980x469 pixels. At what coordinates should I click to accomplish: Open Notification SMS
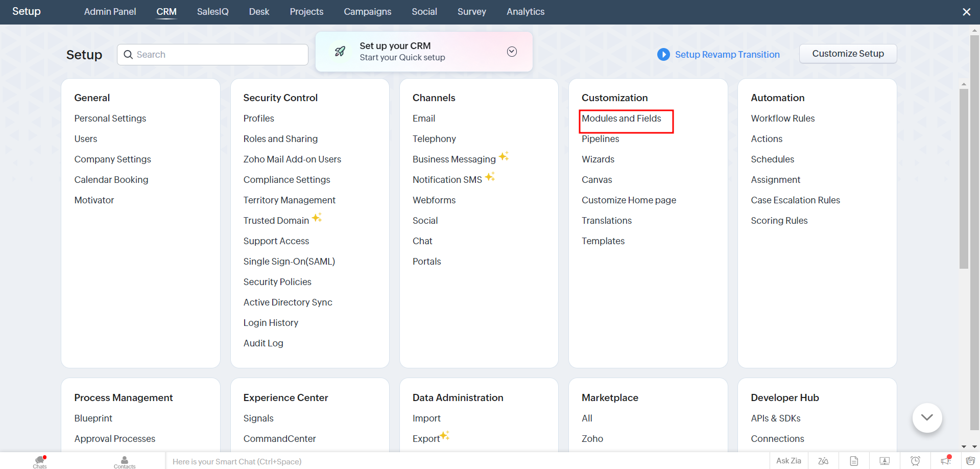[x=447, y=180]
